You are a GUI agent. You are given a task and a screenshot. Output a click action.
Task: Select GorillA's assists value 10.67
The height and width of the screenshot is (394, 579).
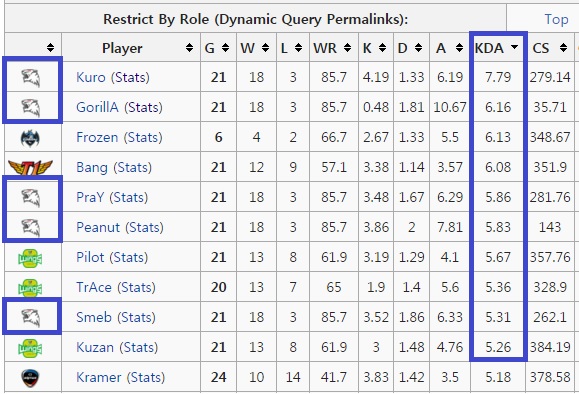450,107
